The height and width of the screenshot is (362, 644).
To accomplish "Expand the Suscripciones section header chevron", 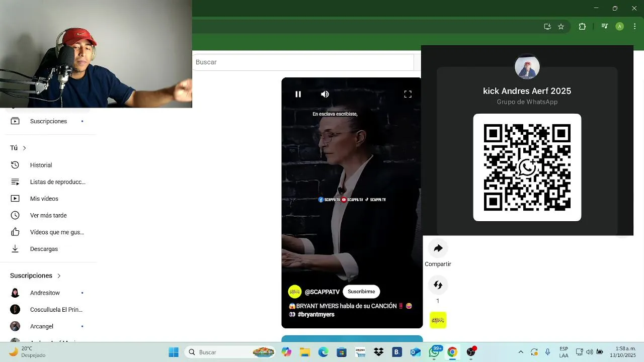I will click(x=59, y=276).
